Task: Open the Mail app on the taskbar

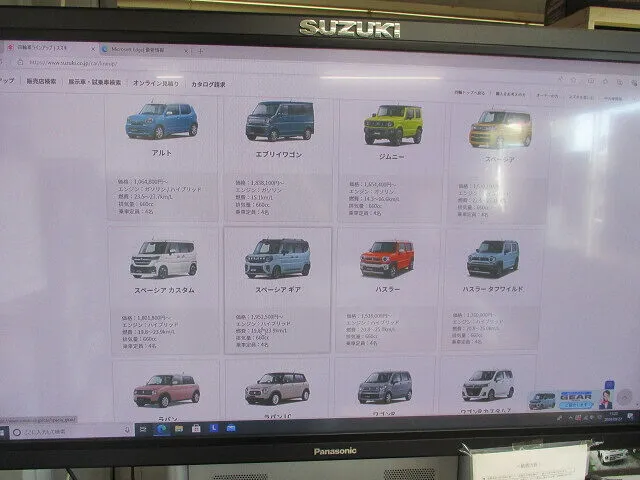Action: (231, 428)
